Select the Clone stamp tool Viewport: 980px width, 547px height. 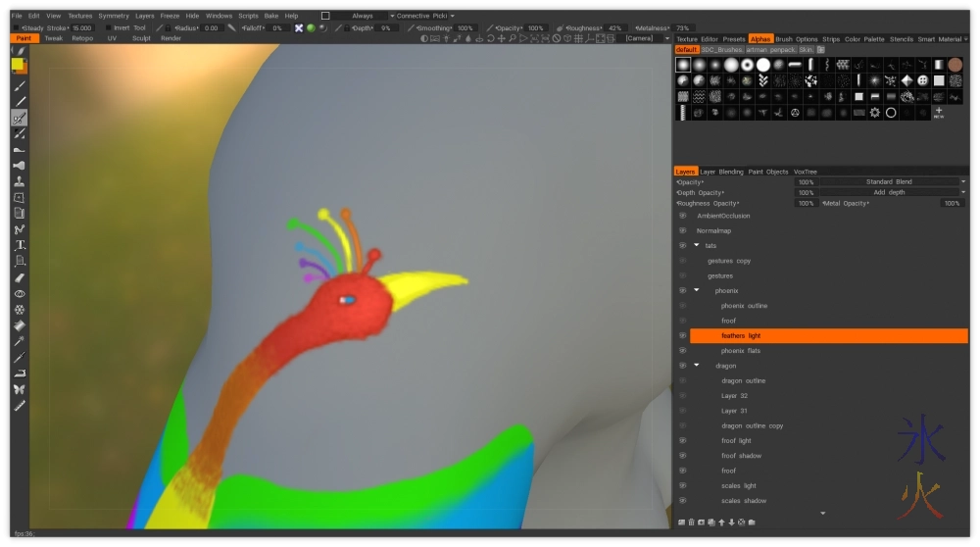point(20,181)
